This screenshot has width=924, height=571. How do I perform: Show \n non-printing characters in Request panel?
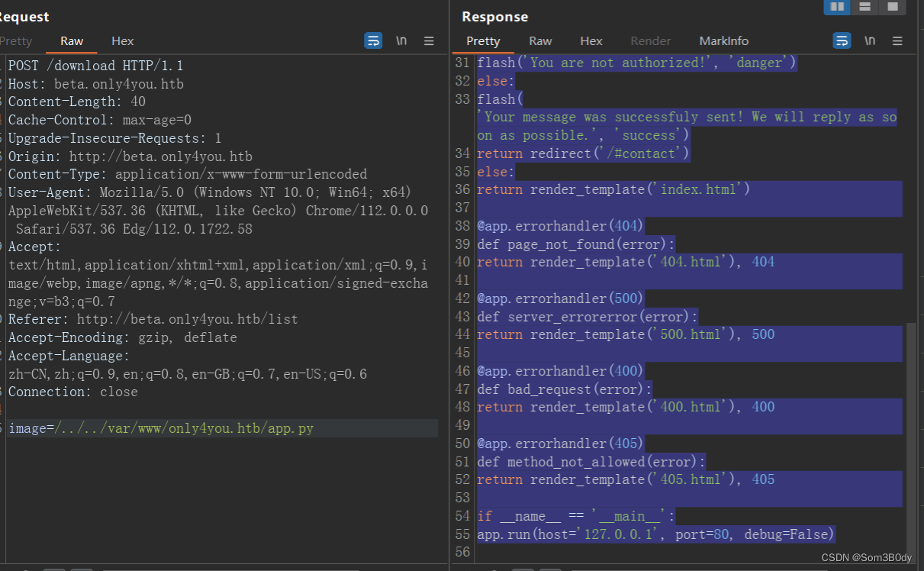pos(401,40)
